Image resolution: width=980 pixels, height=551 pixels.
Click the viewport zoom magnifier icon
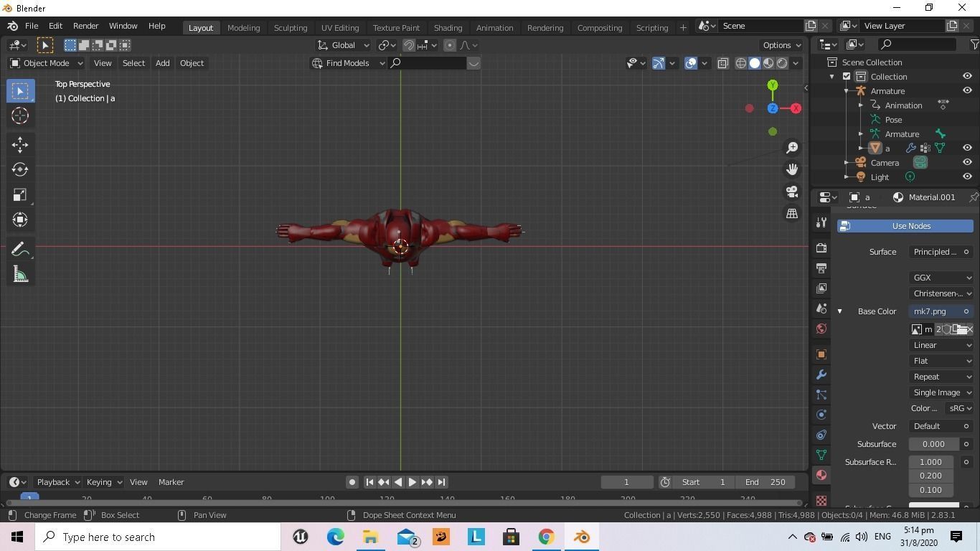[792, 147]
